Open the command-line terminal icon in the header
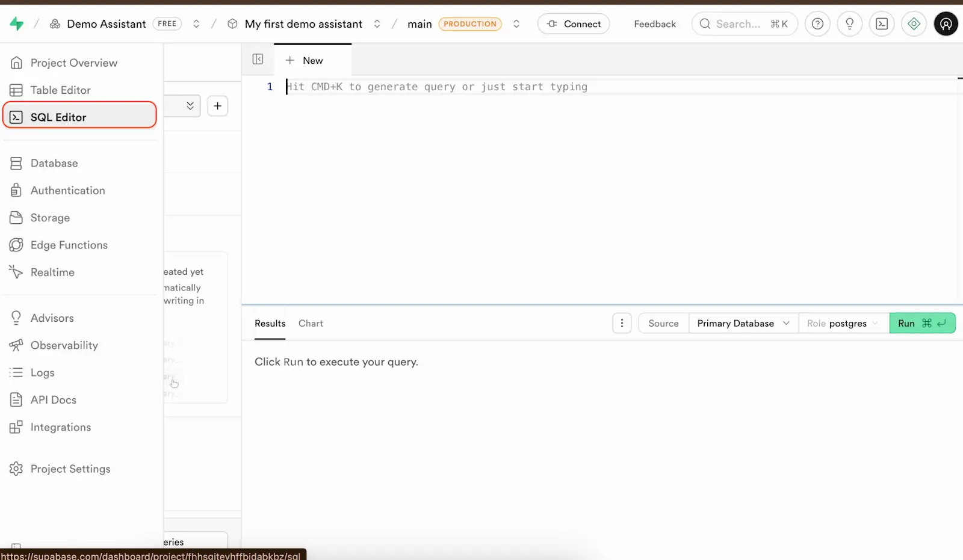 click(x=881, y=23)
